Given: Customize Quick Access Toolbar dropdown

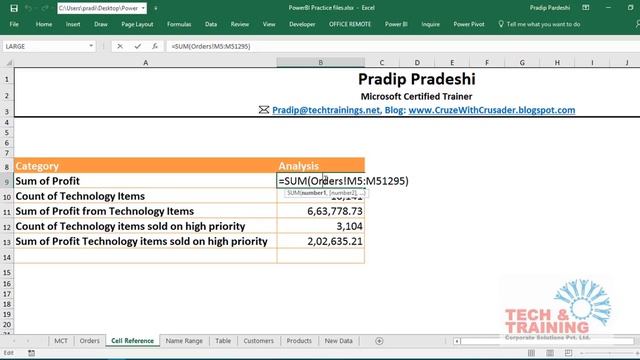Looking at the screenshot, I should click(x=156, y=8).
